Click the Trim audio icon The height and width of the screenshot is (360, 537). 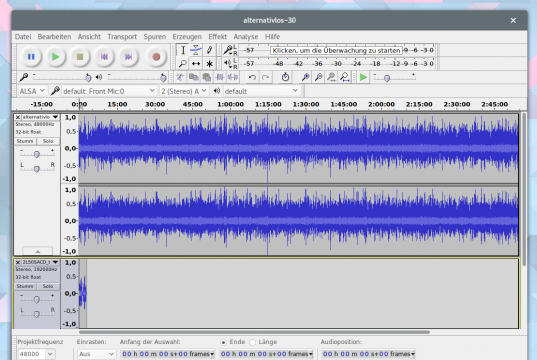[220, 77]
